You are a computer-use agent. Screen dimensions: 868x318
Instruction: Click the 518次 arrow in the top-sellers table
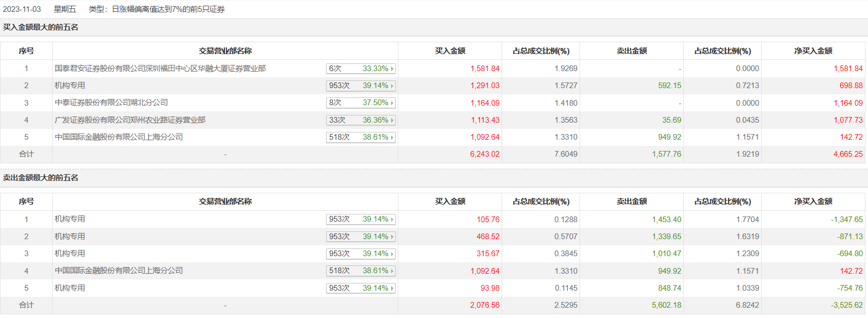[x=392, y=271]
